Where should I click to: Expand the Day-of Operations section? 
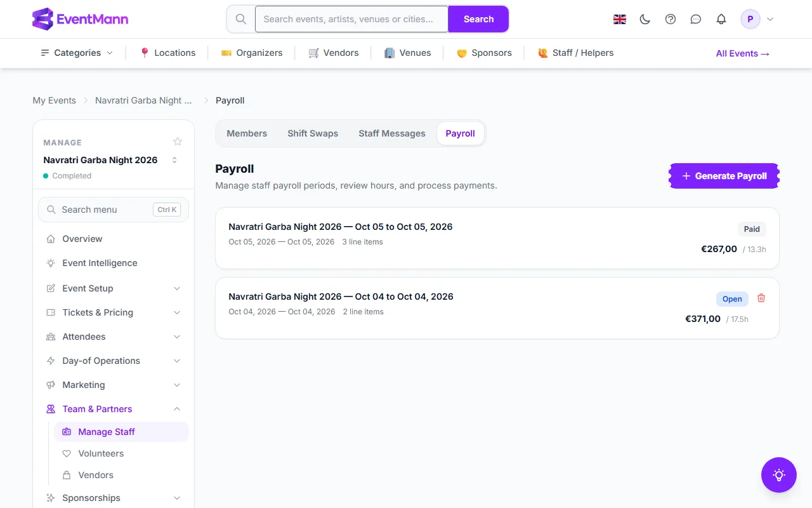(x=114, y=361)
